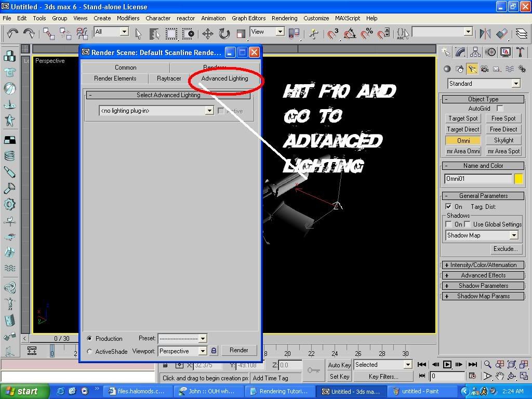The width and height of the screenshot is (532, 399).
Task: Switch to the Modify command panel
Action: pos(460,52)
